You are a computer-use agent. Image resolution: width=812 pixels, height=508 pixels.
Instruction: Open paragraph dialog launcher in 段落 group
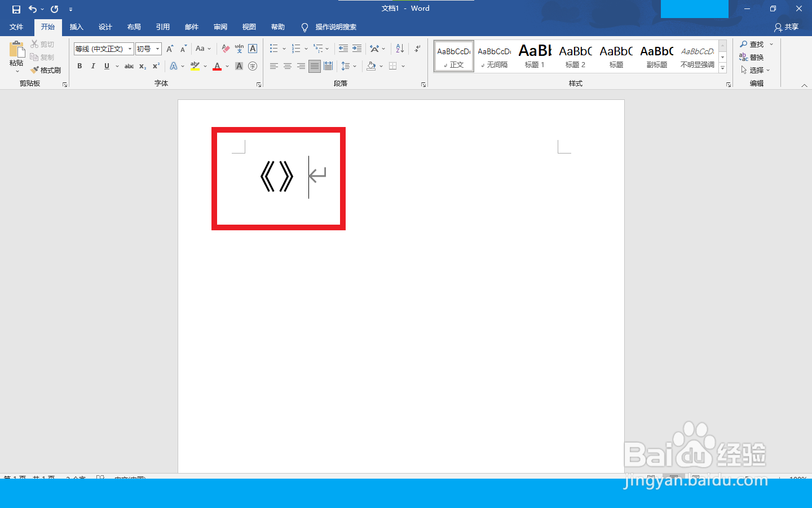coord(423,85)
